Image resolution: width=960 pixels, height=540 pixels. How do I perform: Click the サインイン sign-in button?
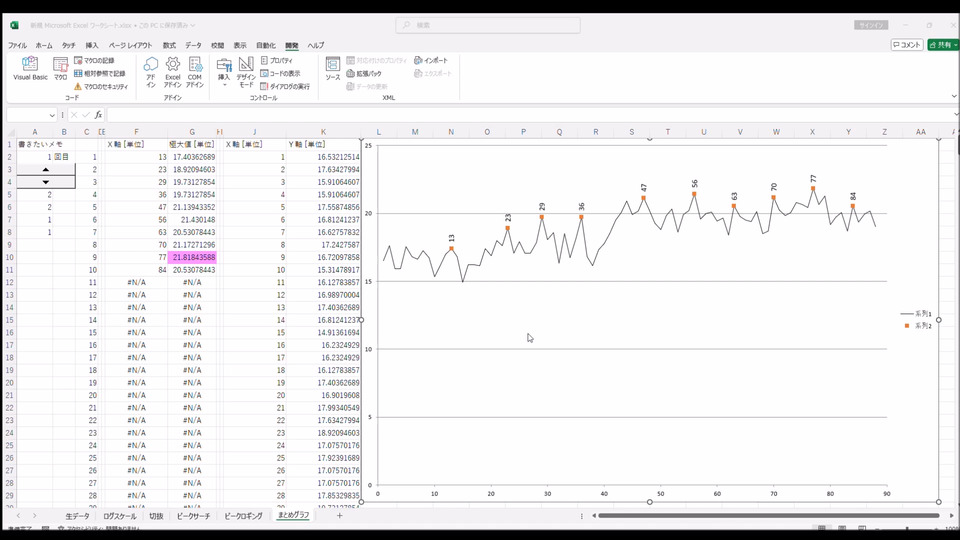pyautogui.click(x=871, y=25)
